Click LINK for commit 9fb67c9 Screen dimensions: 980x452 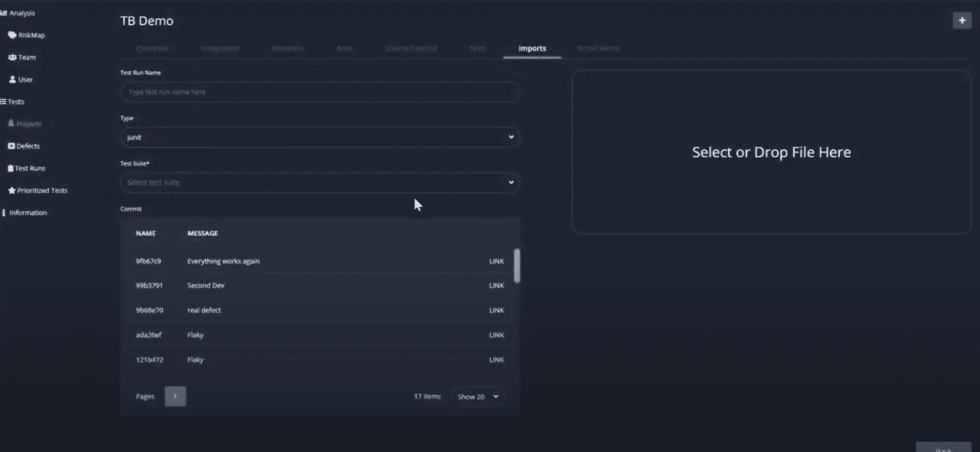496,261
